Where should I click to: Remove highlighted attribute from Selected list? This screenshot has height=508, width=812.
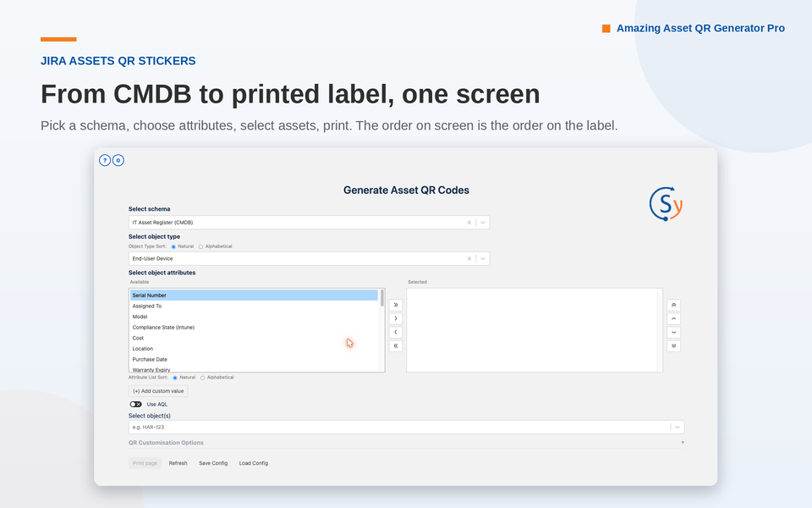396,332
